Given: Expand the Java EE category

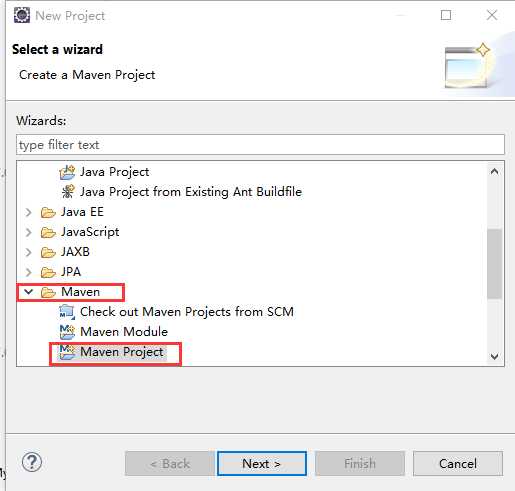Looking at the screenshot, I should (x=29, y=212).
